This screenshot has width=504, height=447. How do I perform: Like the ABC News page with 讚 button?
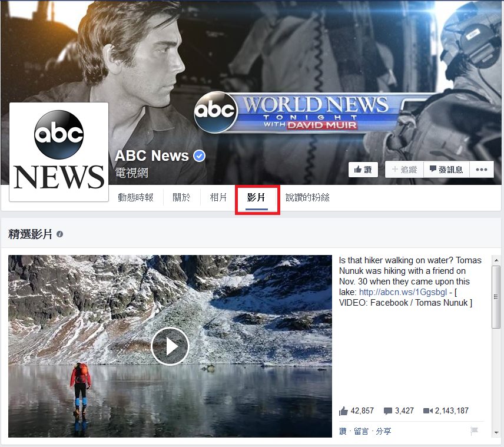pos(363,170)
